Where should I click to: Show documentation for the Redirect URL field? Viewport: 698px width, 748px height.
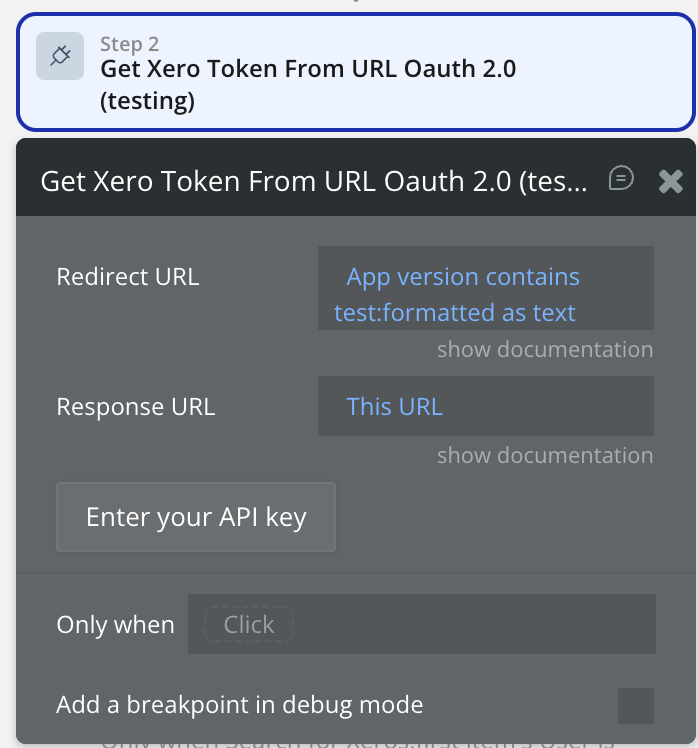point(544,349)
